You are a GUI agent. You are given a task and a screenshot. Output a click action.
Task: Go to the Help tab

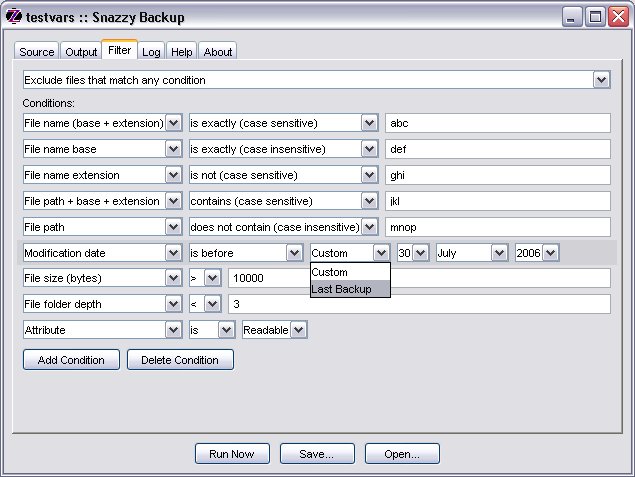click(181, 51)
